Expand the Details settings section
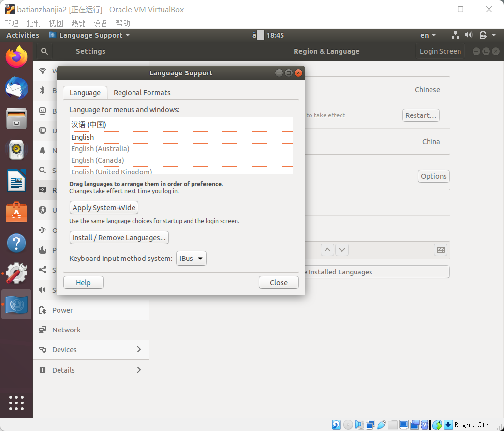Viewport: 504px width, 431px height. (139, 370)
